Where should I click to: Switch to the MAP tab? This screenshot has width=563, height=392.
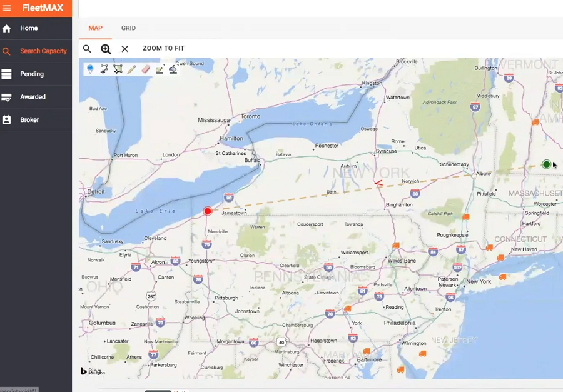96,28
